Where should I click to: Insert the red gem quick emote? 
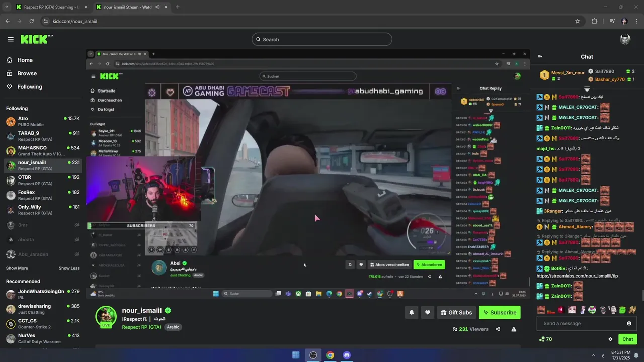coord(561,310)
